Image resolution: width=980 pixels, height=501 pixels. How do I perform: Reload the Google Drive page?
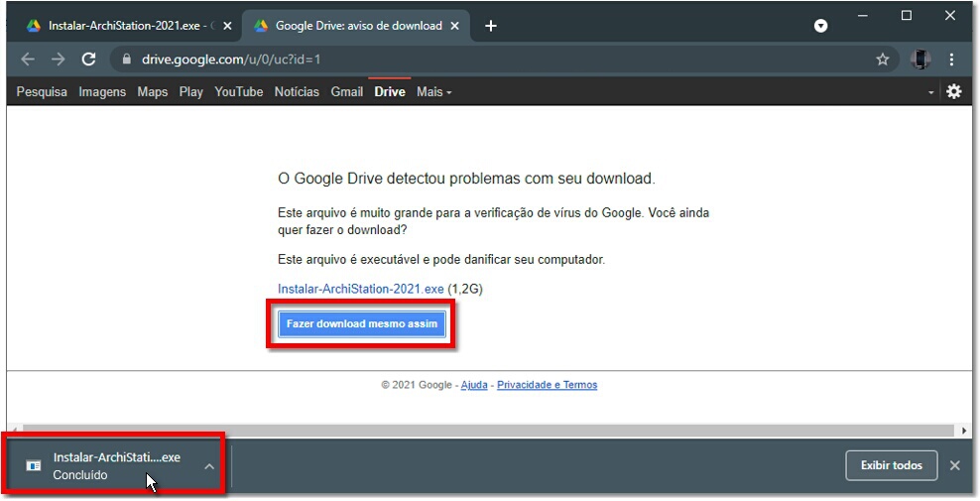[x=88, y=60]
